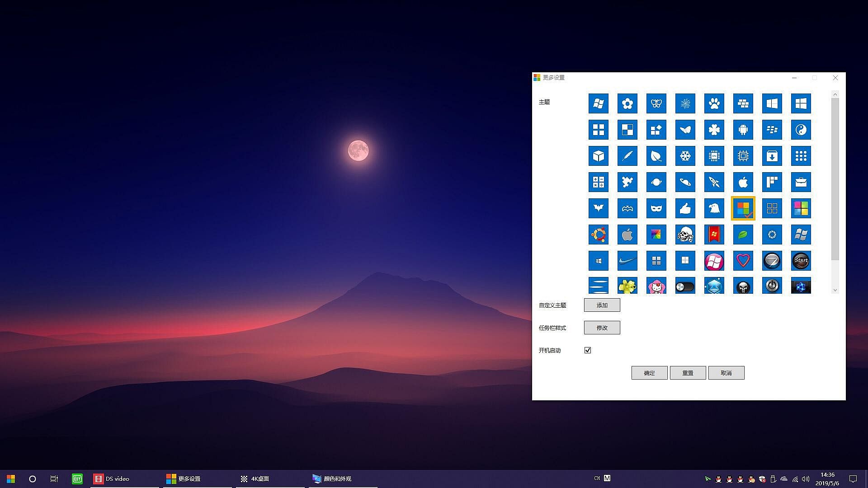Click the 修改 taskbar style button
The width and height of the screenshot is (868, 488).
[602, 328]
